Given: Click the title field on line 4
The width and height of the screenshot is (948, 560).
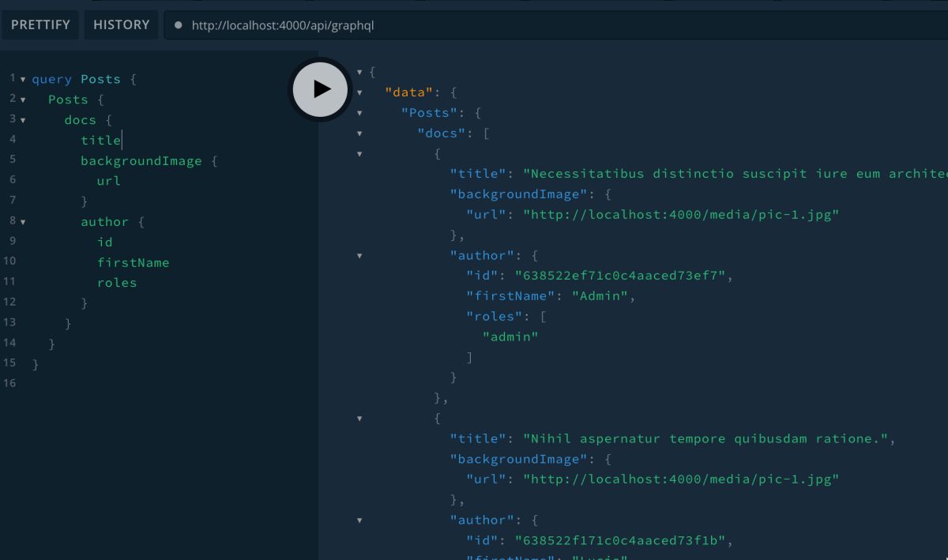Looking at the screenshot, I should pos(100,140).
